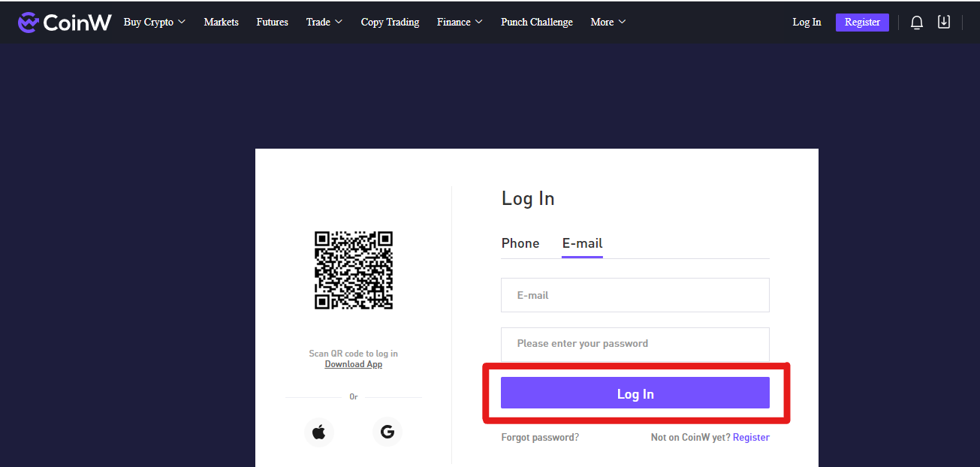
Task: Click the QR code image
Action: tap(354, 270)
